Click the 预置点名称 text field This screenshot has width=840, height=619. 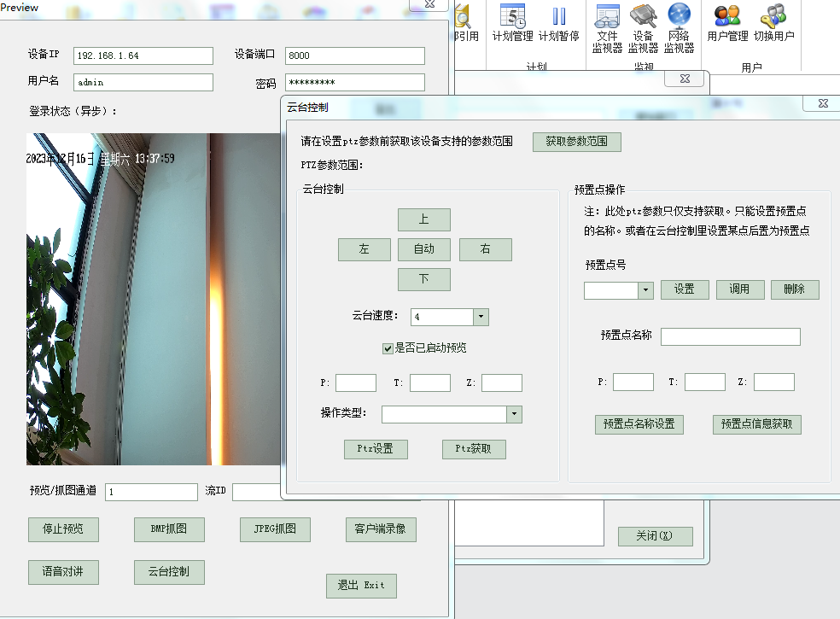tap(730, 336)
